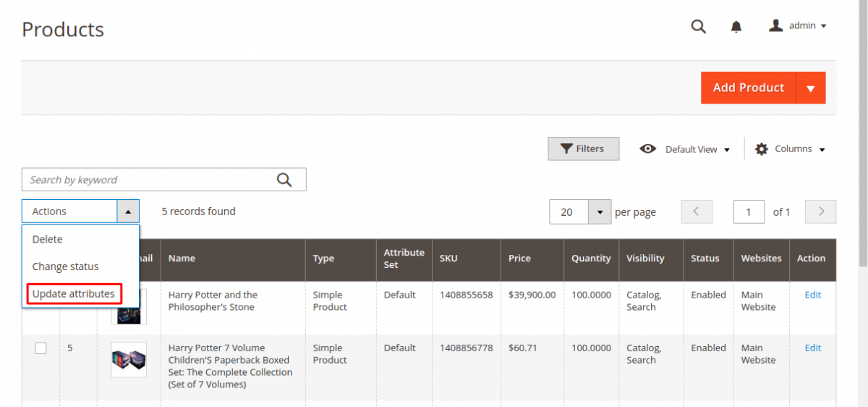This screenshot has height=407, width=868.
Task: Go to the next page arrow
Action: (821, 211)
